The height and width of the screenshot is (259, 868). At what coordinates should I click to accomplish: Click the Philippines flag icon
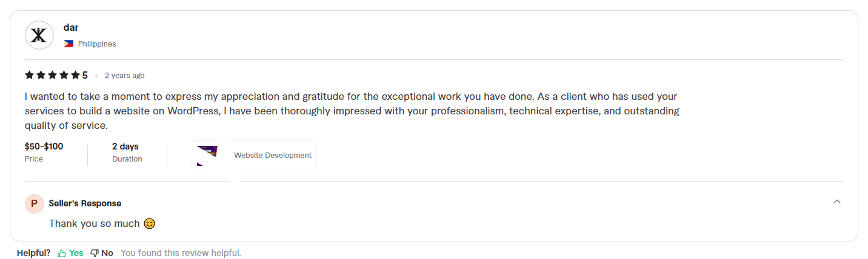point(68,44)
